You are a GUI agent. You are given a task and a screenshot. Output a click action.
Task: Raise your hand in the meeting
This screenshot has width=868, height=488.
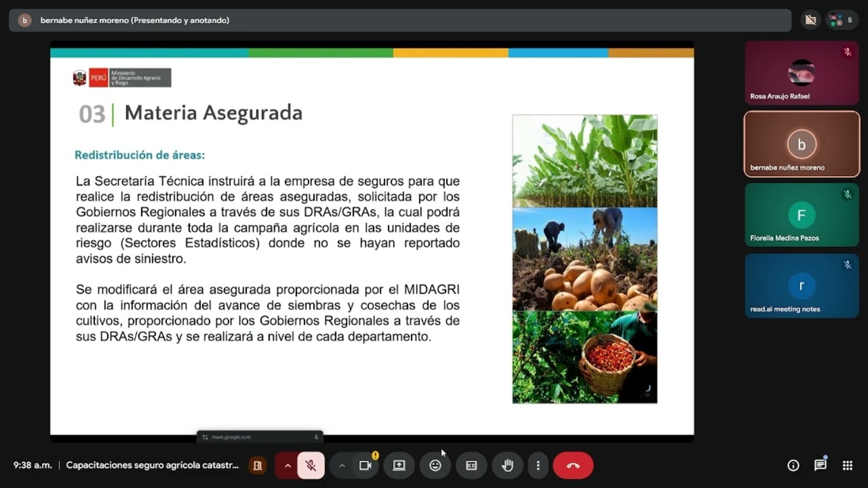click(x=507, y=466)
